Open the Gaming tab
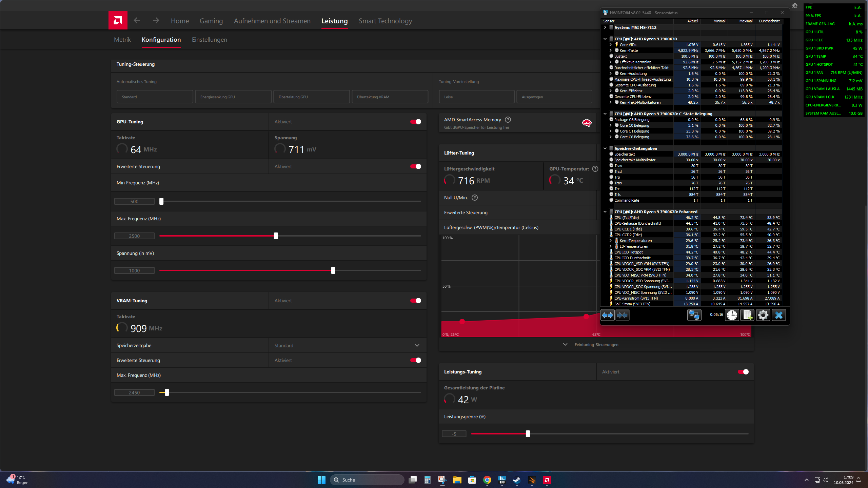The height and width of the screenshot is (488, 868). [211, 21]
